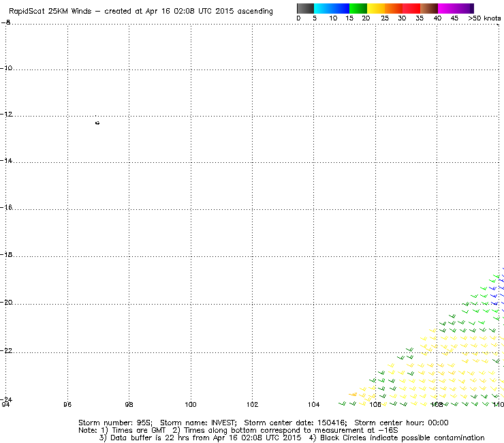Screen dimensions: 504x443
Task: Click the red 30-35 knots legend segment
Action: point(411,8)
